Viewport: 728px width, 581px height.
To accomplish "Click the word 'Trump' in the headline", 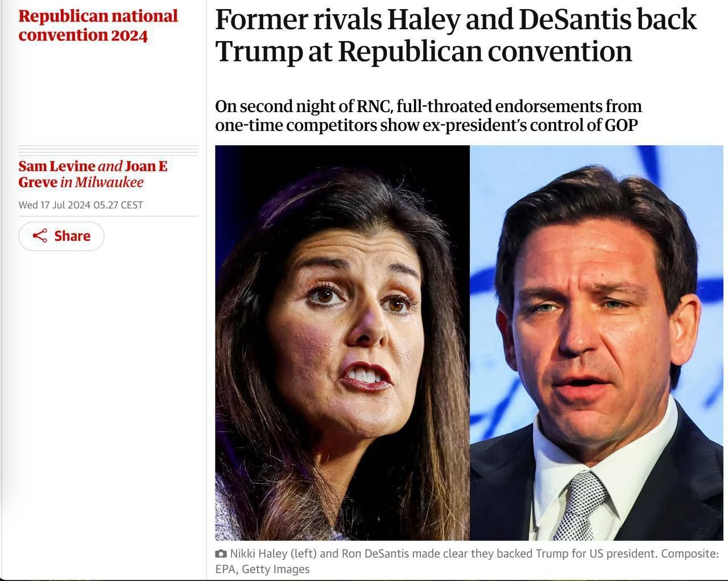I will [259, 51].
